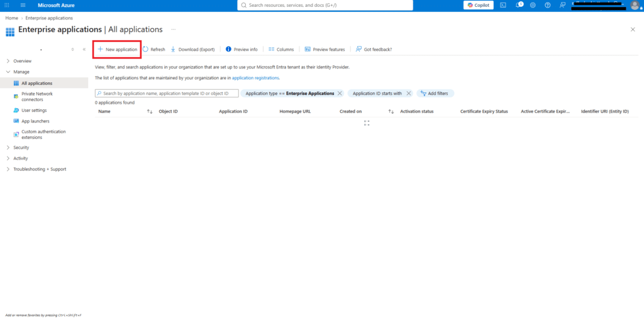Open the application registrations link
Screen dimensions: 644x318
[x=255, y=77]
